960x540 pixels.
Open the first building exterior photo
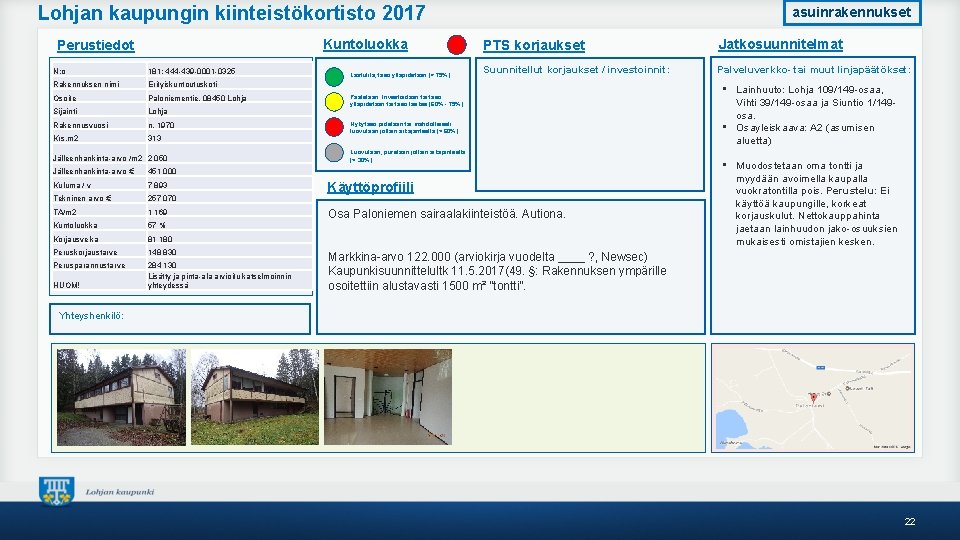(x=121, y=397)
